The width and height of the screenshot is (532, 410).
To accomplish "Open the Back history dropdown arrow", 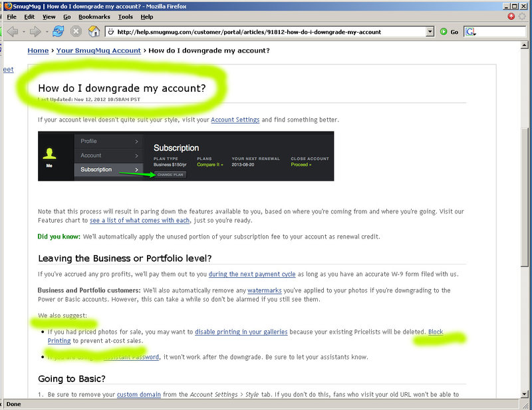I will tap(24, 32).
